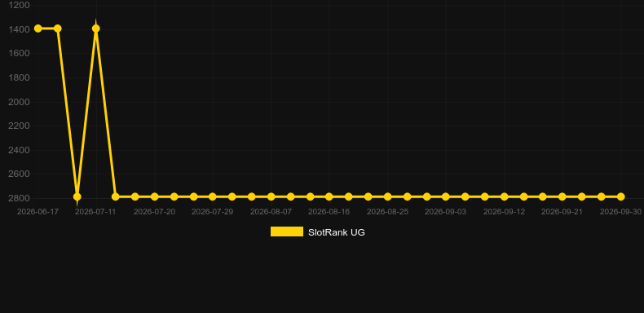Click the 2400 rank axis label
This screenshot has width=644, height=313.
[x=19, y=150]
